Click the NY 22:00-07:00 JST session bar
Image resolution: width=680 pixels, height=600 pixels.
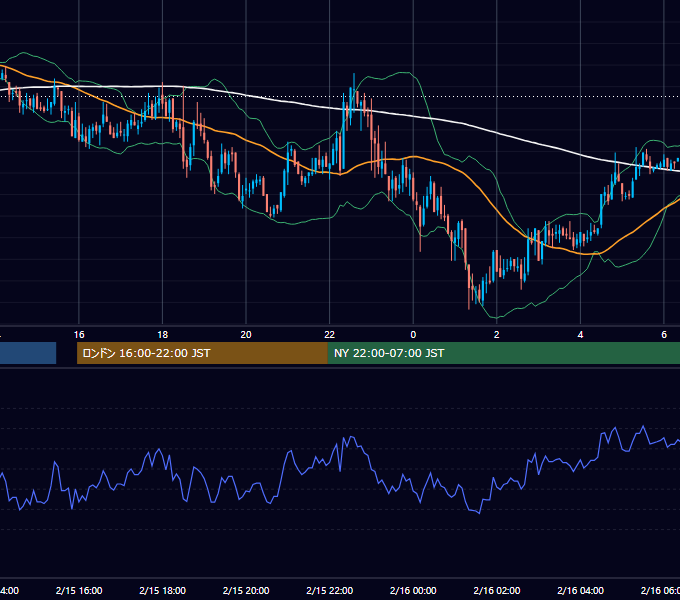pyautogui.click(x=503, y=353)
